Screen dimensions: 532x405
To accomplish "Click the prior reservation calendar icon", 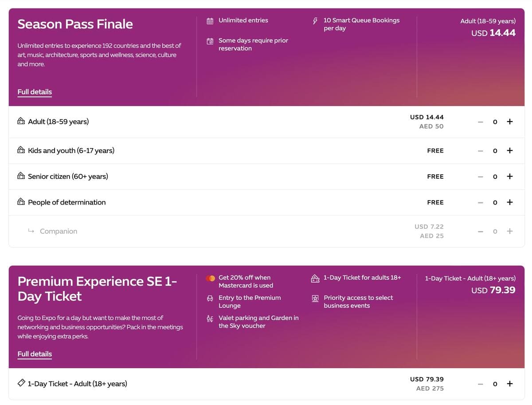I will (210, 41).
